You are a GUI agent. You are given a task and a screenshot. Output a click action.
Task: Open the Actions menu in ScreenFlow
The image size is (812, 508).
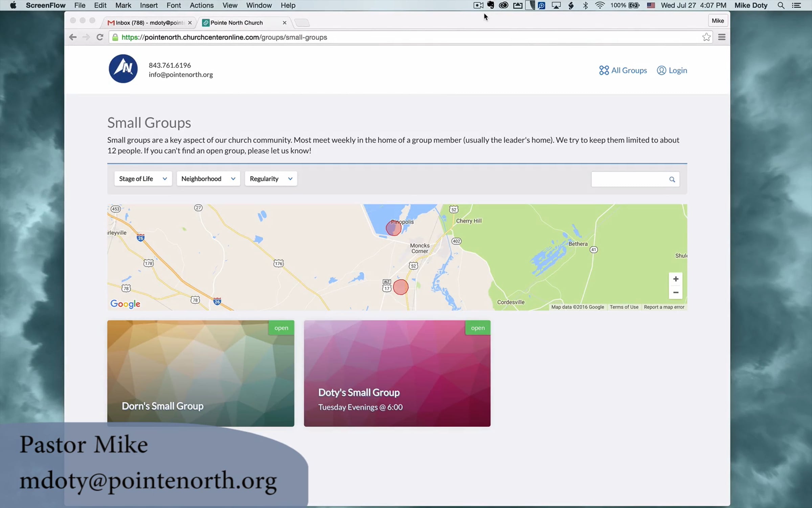click(201, 5)
